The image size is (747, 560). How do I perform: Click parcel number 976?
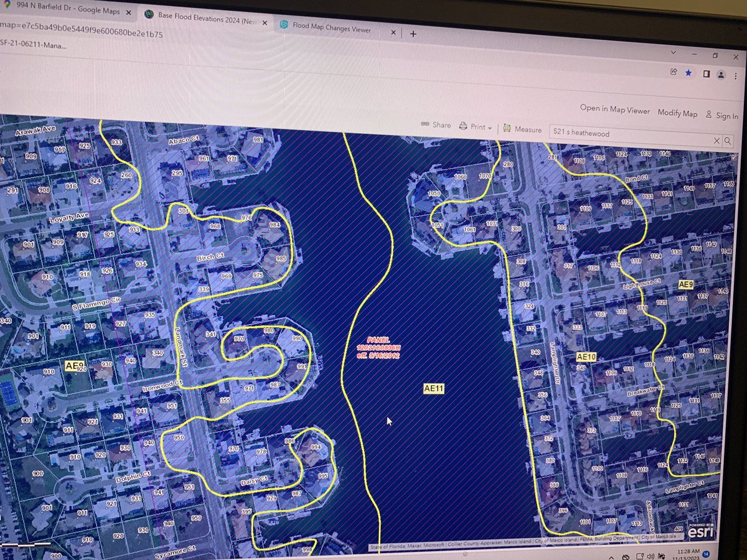pyautogui.click(x=247, y=218)
